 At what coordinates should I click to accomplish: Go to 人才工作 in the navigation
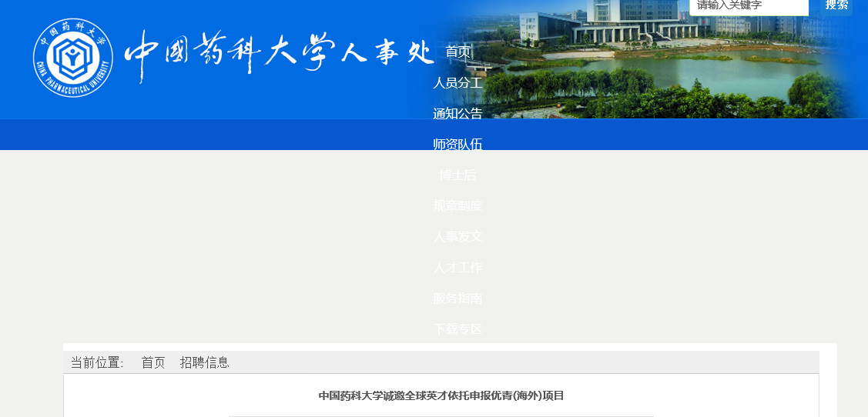coord(457,268)
